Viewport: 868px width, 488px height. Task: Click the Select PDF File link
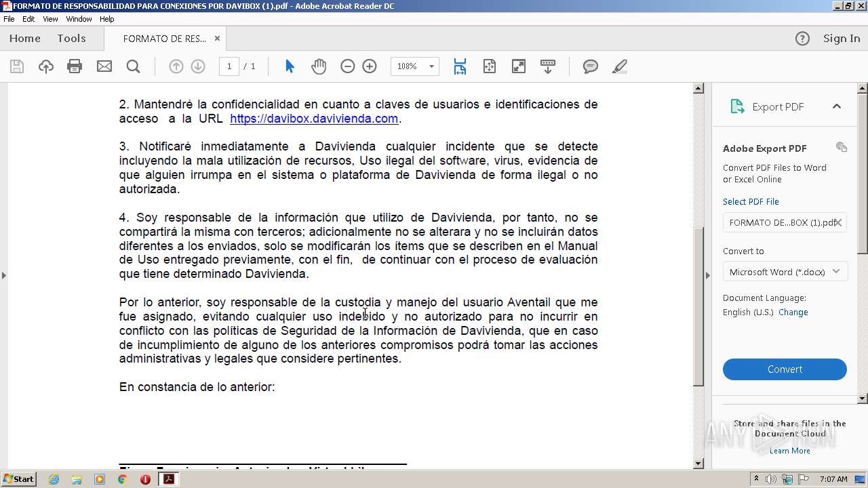[x=751, y=201]
